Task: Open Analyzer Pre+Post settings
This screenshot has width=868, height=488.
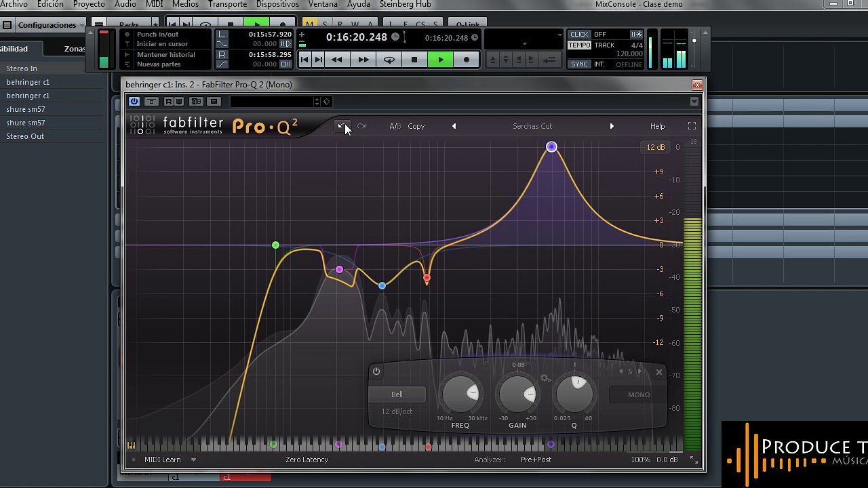Action: [536, 460]
